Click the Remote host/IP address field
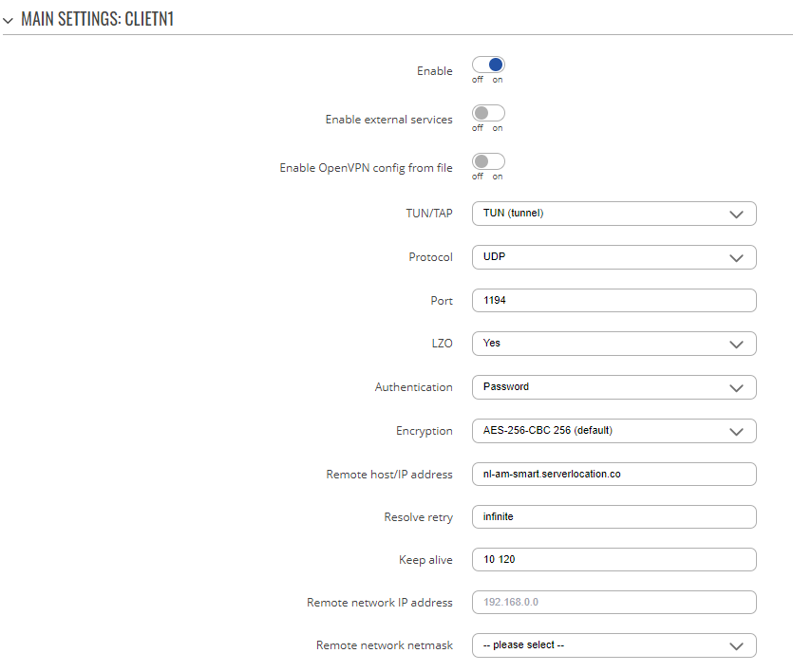Screen dimensions: 793x672 pyautogui.click(x=614, y=475)
